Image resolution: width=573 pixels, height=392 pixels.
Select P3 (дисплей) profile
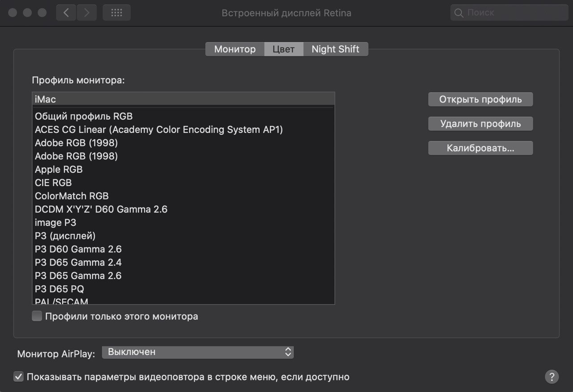tap(184, 236)
